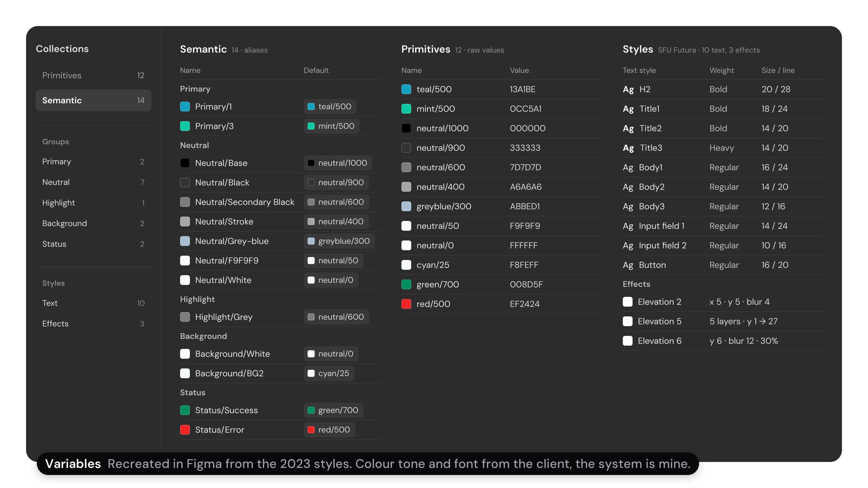Select the Title2 text style name

pyautogui.click(x=651, y=128)
